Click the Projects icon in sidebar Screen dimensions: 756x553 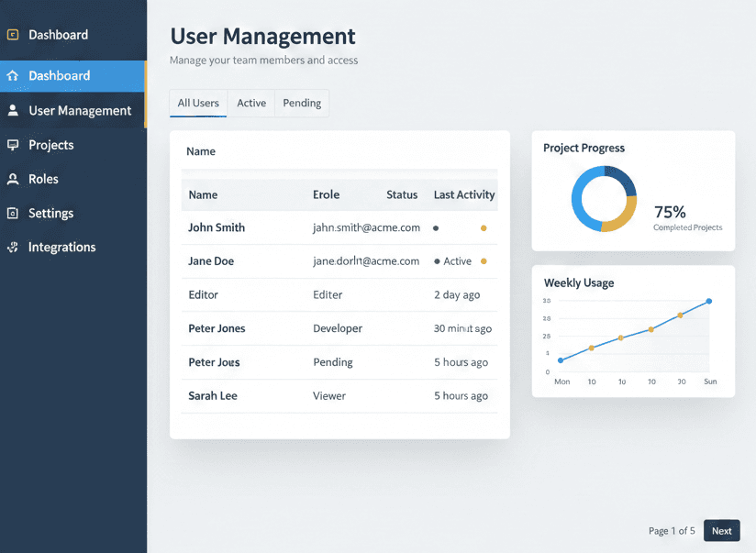click(x=13, y=145)
